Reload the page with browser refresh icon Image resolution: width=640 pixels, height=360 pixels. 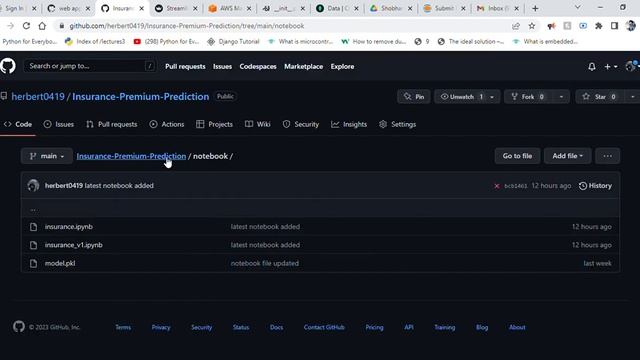(x=26, y=26)
